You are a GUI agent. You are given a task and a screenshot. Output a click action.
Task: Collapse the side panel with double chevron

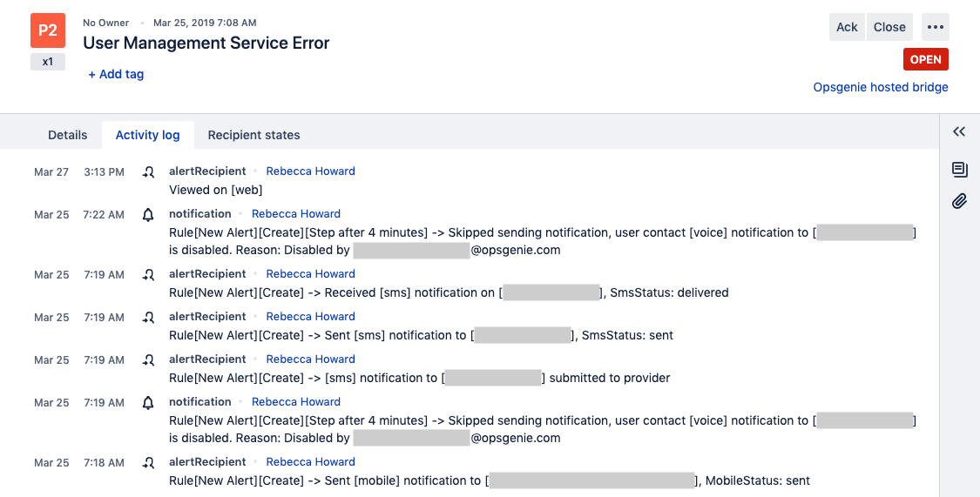(x=959, y=132)
